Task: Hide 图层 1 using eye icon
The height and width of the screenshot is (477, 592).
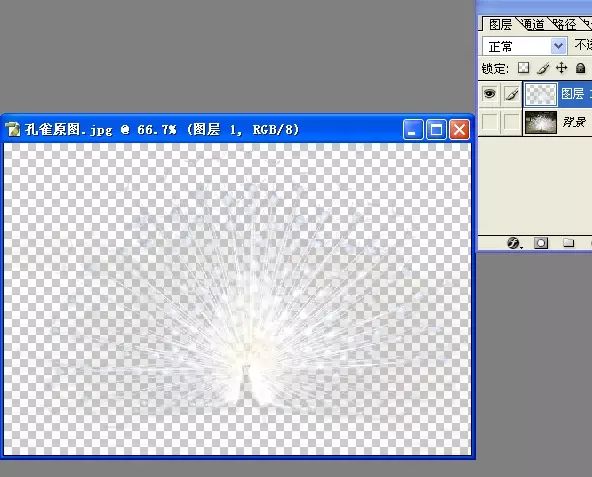Action: [x=490, y=93]
